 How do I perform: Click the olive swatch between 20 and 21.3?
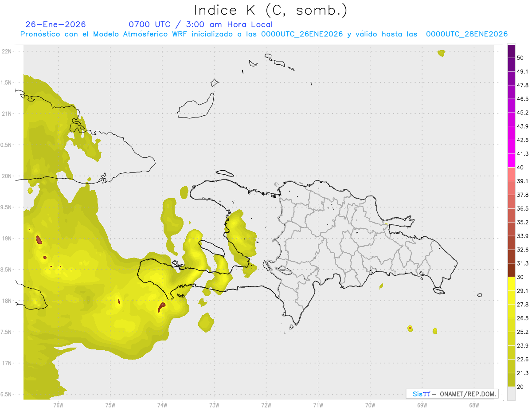point(512,380)
